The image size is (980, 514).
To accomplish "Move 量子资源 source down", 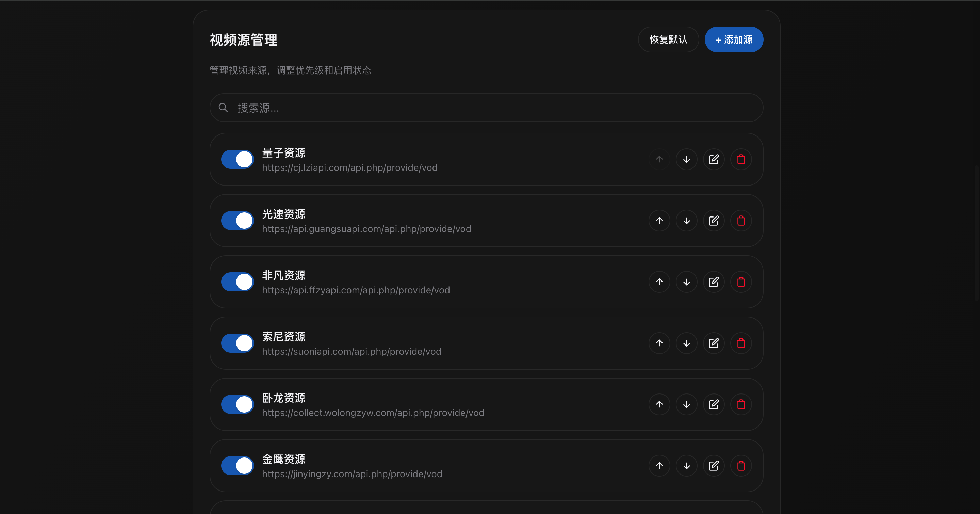I will click(686, 159).
